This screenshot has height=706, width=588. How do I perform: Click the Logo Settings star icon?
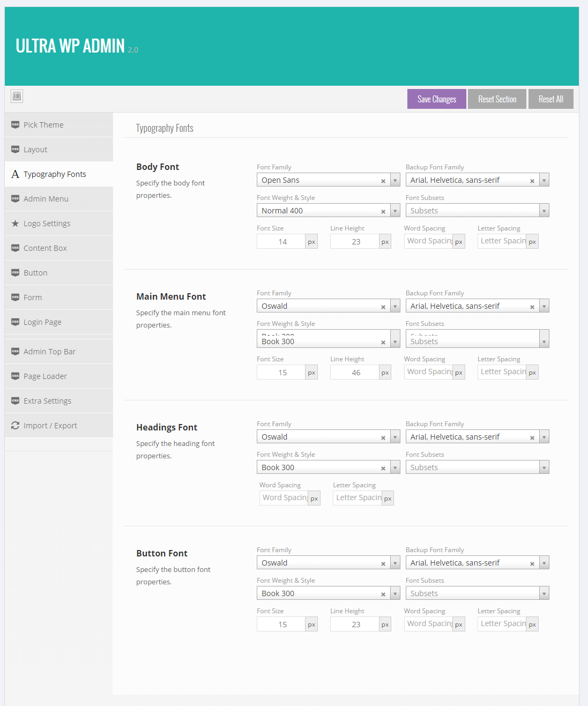click(15, 223)
